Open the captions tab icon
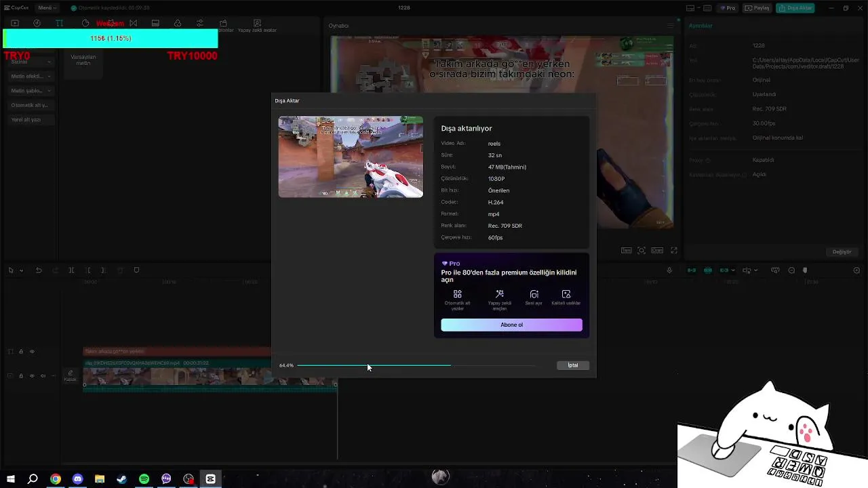868x488 pixels. 155,23
